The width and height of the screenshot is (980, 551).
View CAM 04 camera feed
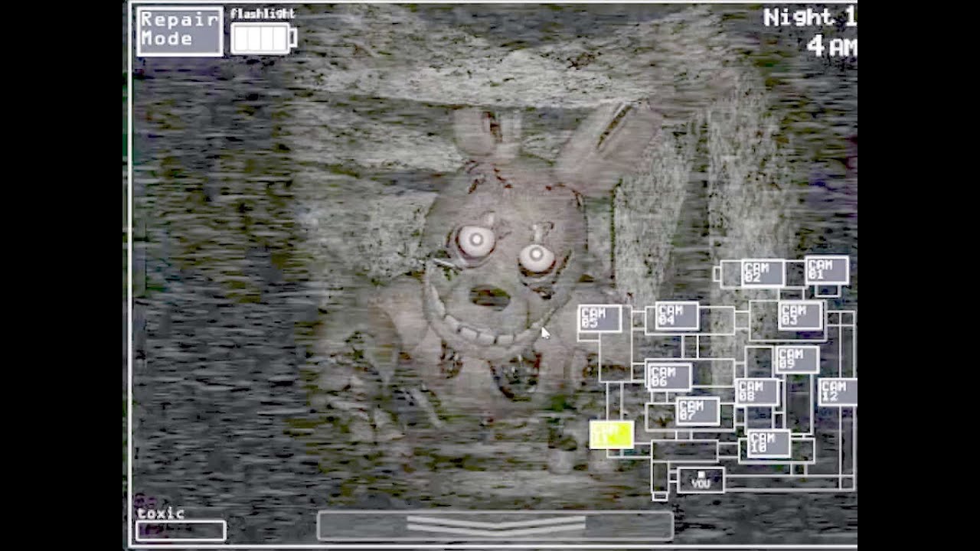pos(677,316)
